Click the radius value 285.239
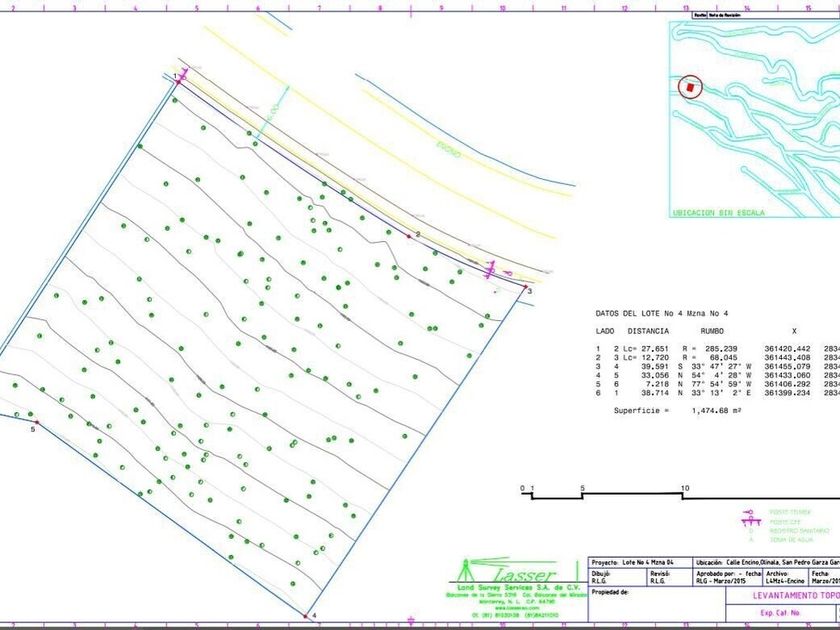This screenshot has height=630, width=840. click(x=722, y=349)
